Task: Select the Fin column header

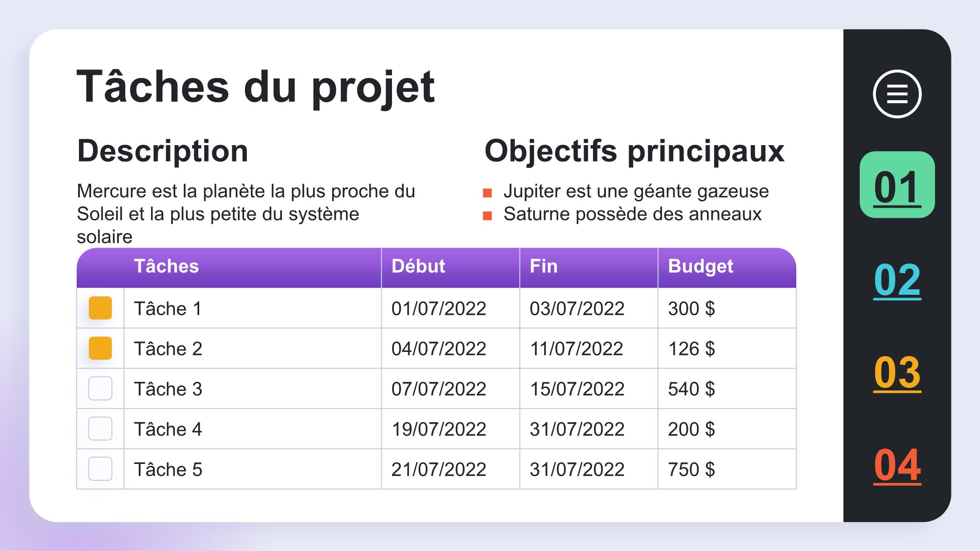Action: pyautogui.click(x=544, y=267)
